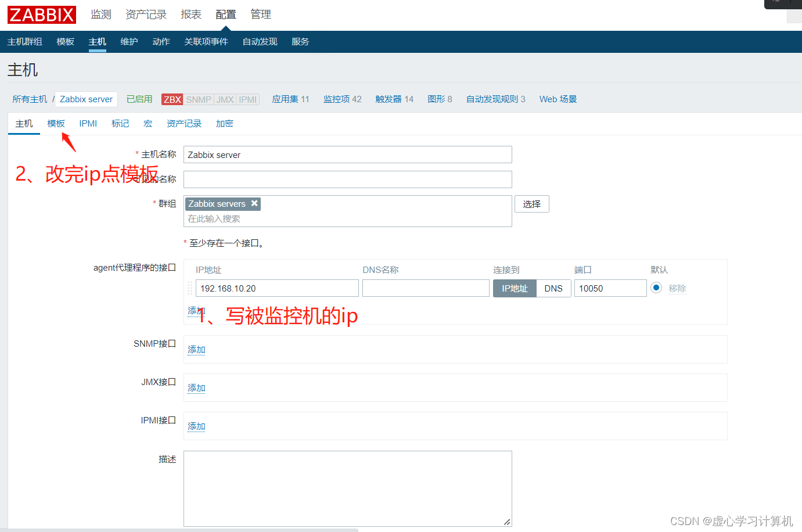Click the 选择 button next to 群组
This screenshot has width=802, height=532.
531,204
